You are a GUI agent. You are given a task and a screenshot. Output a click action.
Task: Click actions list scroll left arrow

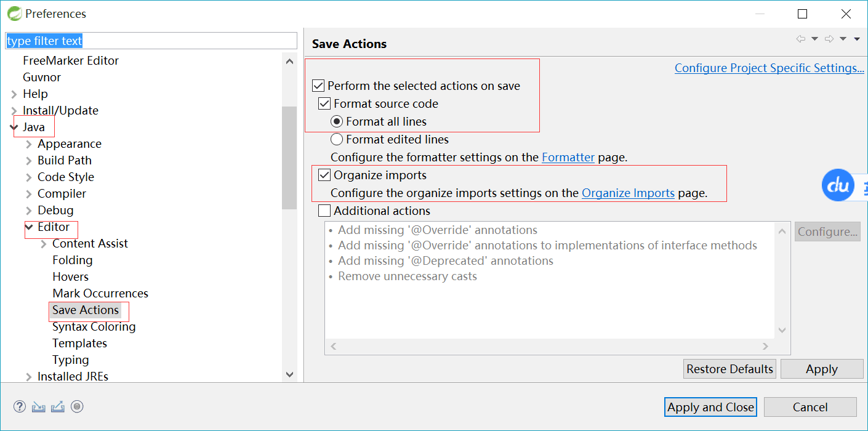click(333, 347)
